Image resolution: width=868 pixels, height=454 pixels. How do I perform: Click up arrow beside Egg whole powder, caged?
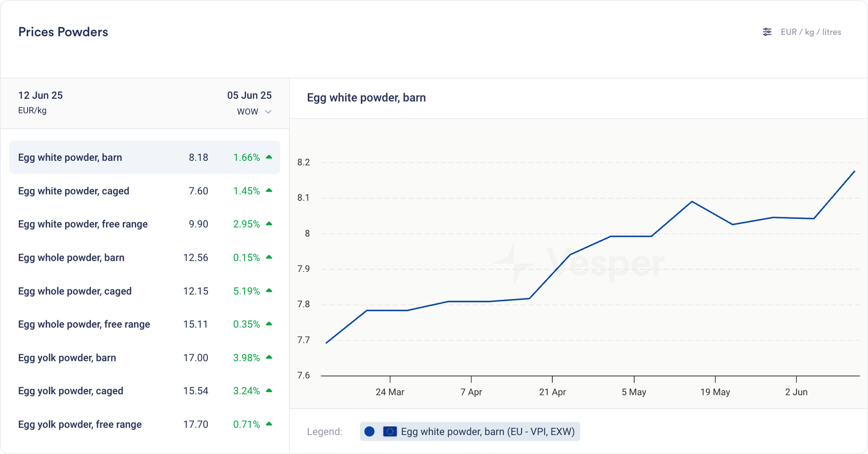(269, 291)
